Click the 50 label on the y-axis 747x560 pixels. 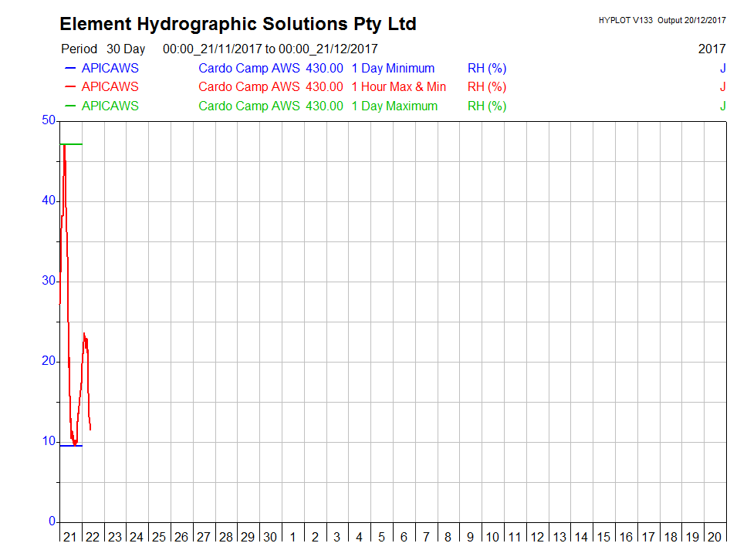coord(49,120)
